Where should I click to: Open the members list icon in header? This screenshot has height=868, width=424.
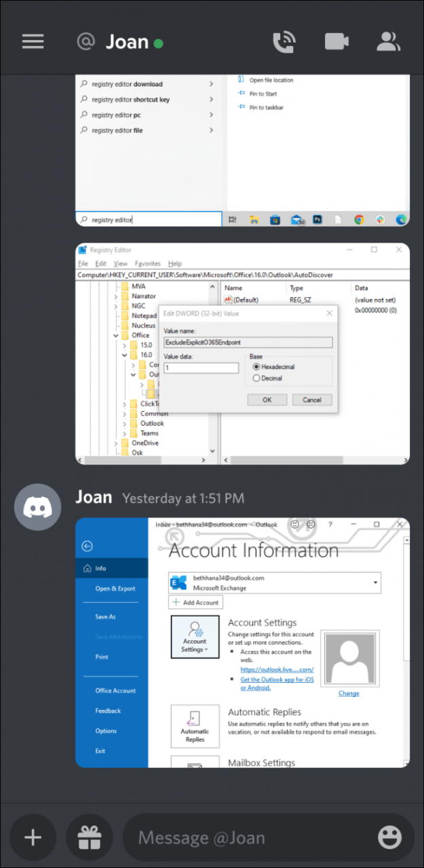coord(389,42)
